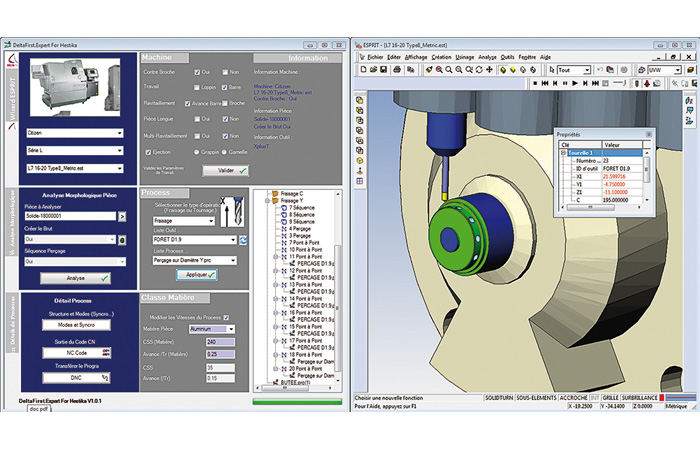The image size is (700, 450).
Task: Click the CSS (Matière) value field
Action: 220,342
